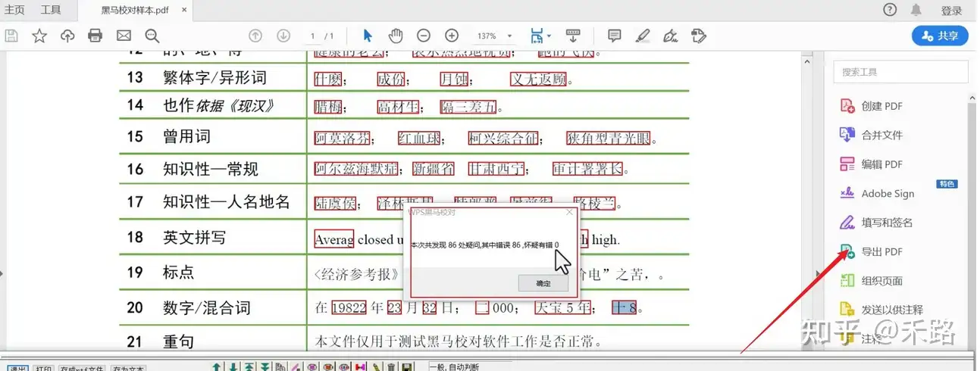Zoom out with the minus icon
The width and height of the screenshot is (980, 371).
click(x=424, y=36)
